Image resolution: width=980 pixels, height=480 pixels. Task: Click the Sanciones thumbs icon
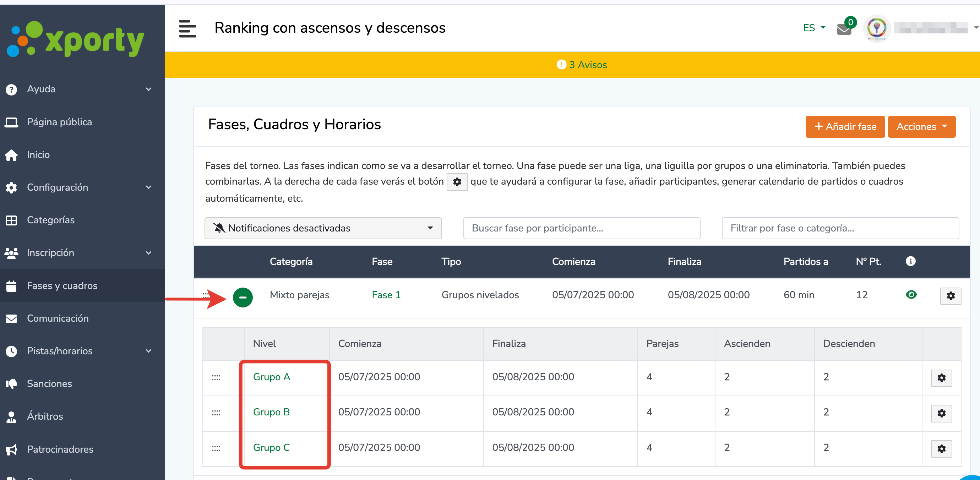tap(11, 384)
